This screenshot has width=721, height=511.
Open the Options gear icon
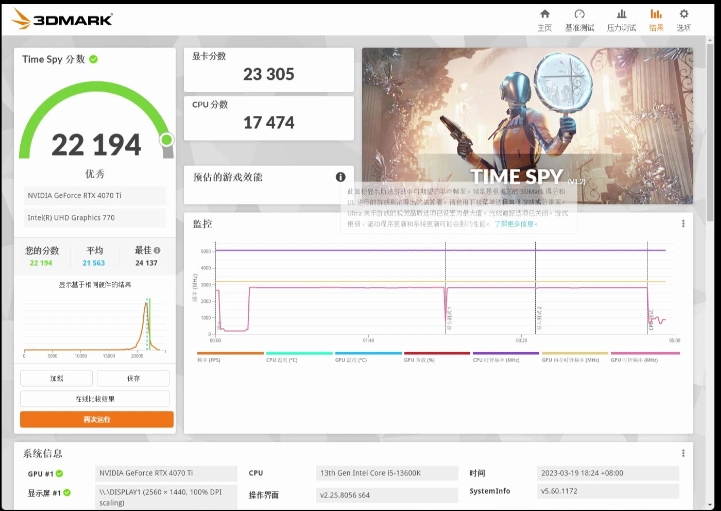click(x=684, y=19)
